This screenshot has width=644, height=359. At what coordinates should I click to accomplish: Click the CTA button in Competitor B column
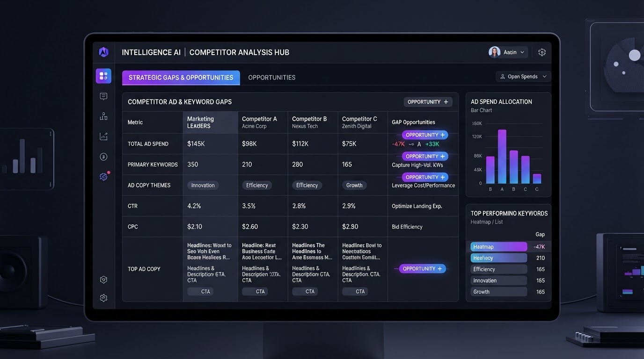pos(305,291)
